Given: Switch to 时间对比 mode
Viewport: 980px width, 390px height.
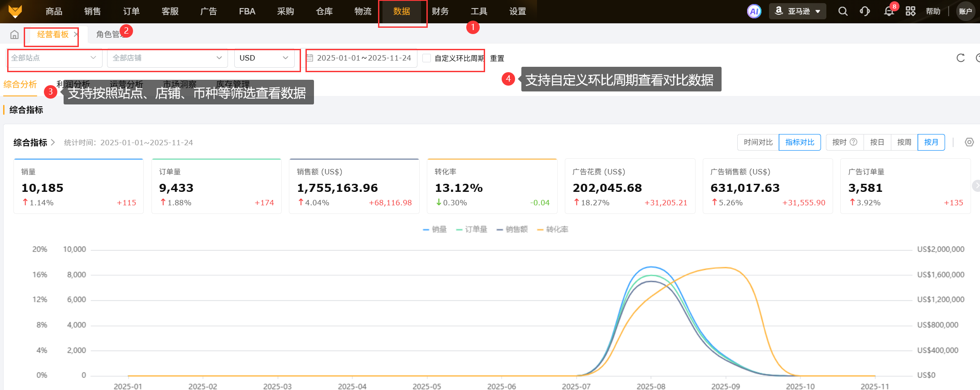Looking at the screenshot, I should pos(758,142).
